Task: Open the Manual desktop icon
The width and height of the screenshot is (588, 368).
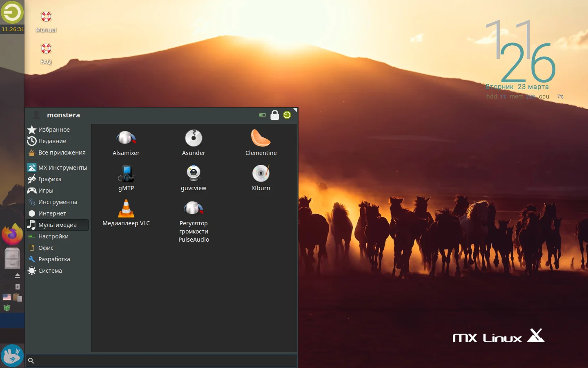Action: tap(46, 22)
